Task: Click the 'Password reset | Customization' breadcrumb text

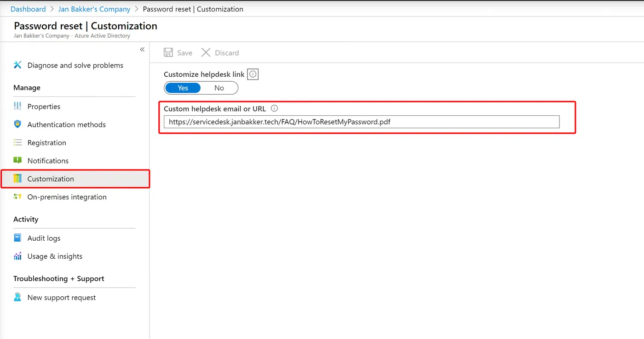Action: pos(193,9)
